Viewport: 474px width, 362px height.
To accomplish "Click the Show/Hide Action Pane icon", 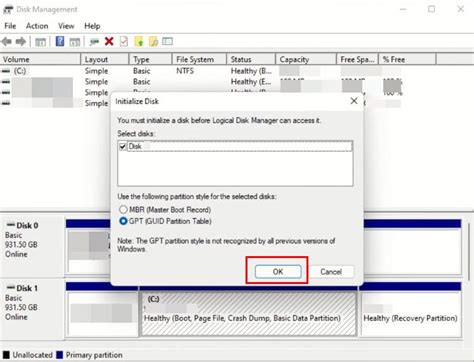I will click(x=75, y=42).
